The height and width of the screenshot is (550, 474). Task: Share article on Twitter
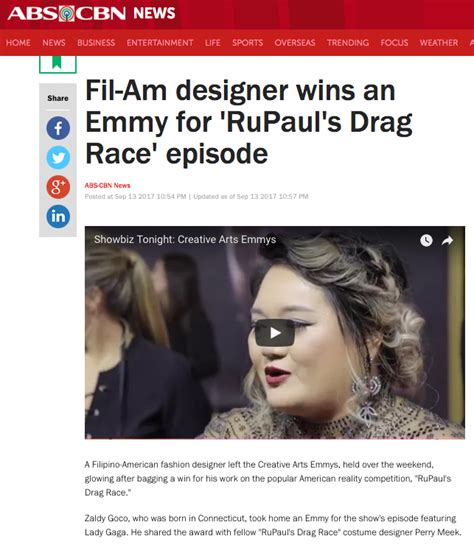coord(58,157)
